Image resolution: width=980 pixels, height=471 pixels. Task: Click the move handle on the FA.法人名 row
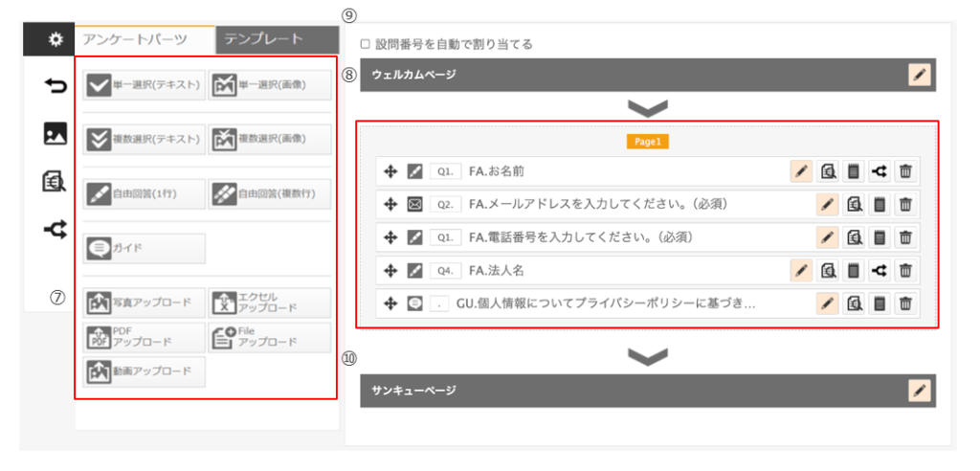tap(390, 271)
